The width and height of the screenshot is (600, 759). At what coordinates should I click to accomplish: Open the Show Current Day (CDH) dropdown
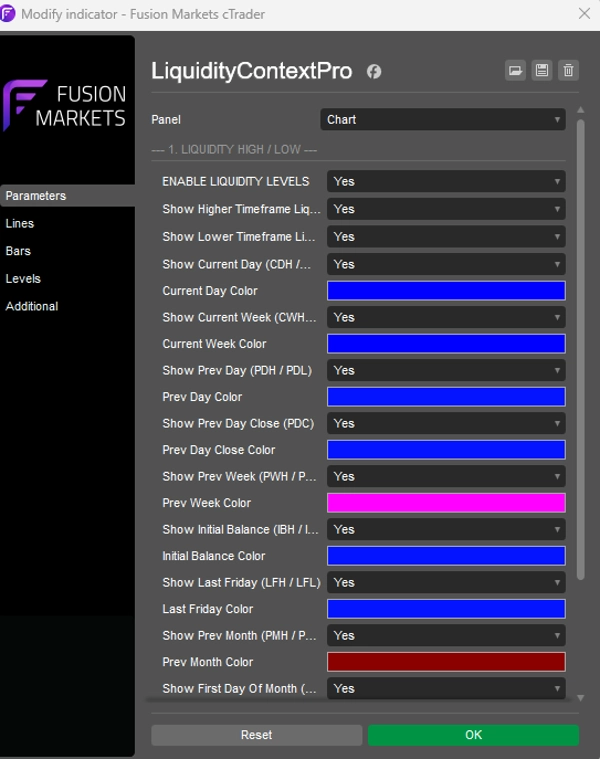coord(446,264)
